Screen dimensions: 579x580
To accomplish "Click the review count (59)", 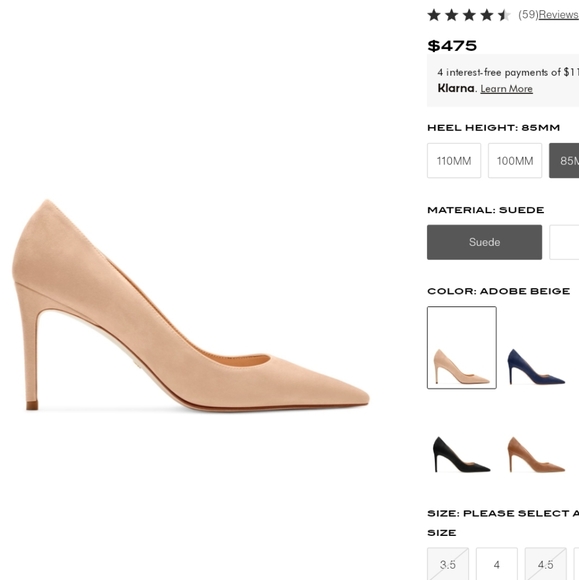I will click(x=528, y=15).
